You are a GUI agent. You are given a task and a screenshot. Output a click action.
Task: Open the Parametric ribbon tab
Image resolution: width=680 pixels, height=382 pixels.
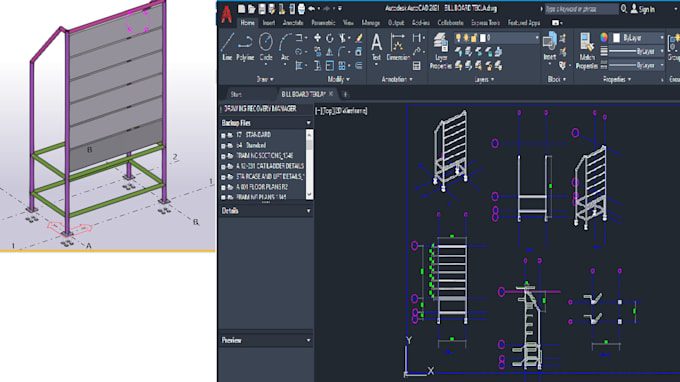324,23
